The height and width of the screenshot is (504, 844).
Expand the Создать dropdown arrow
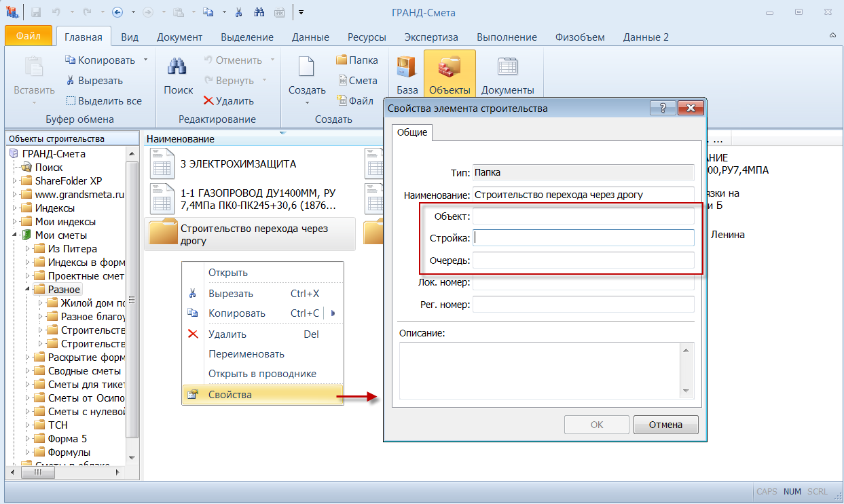tap(307, 102)
